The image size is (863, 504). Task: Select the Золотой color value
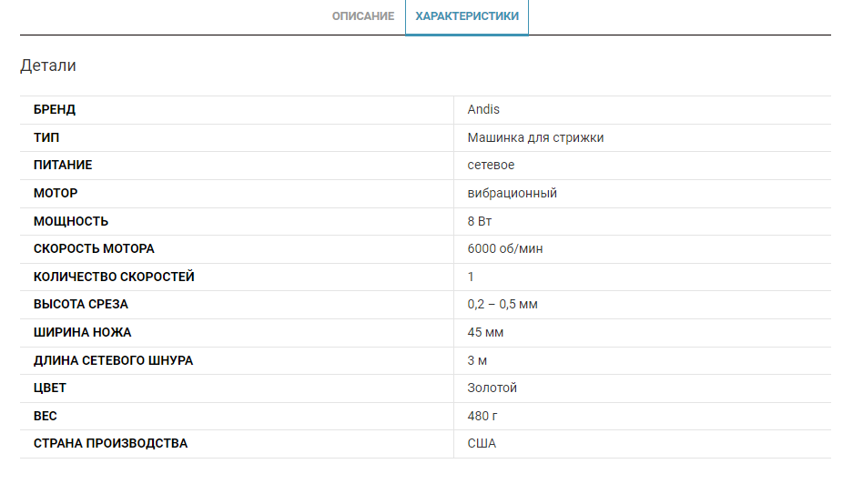[x=492, y=388]
